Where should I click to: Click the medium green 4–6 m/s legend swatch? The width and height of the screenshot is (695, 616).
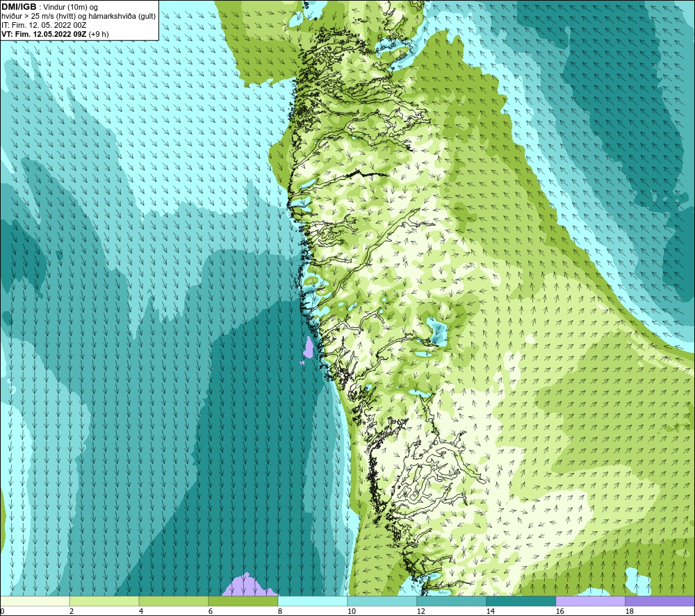174,601
